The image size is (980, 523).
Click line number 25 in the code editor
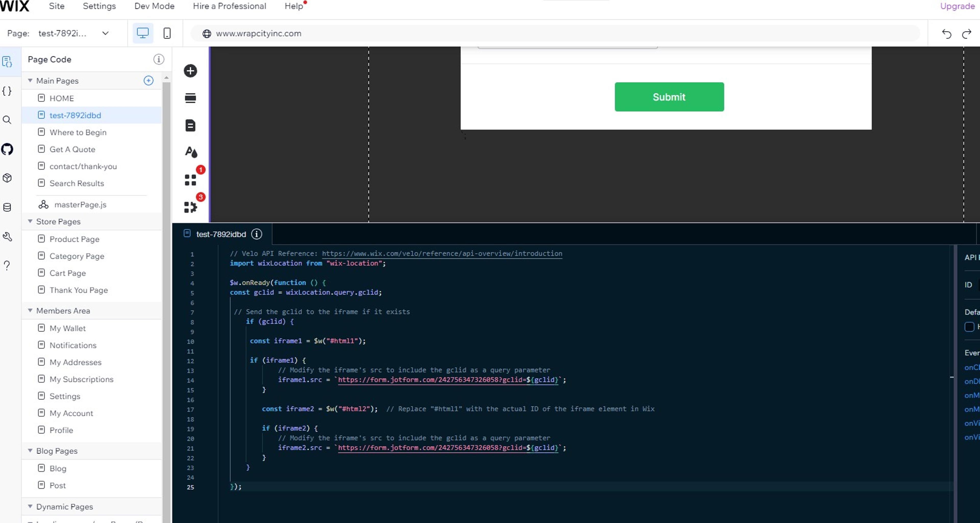click(190, 487)
